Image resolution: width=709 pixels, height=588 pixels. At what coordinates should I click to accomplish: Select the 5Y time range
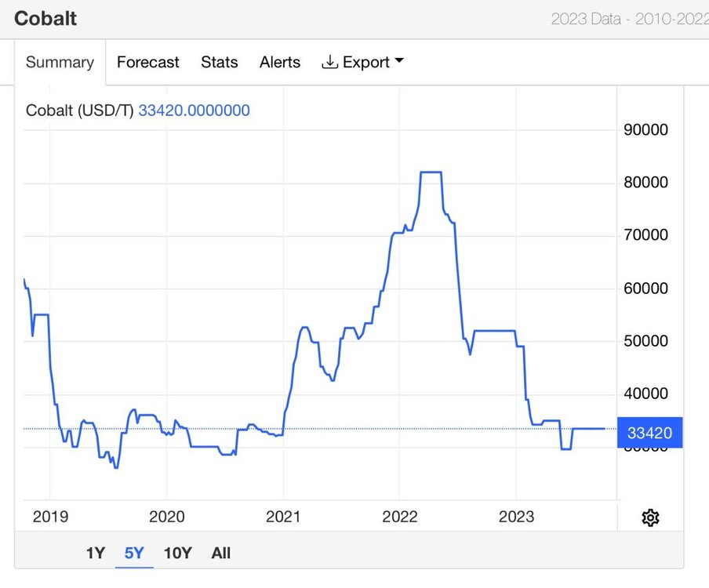coord(134,553)
